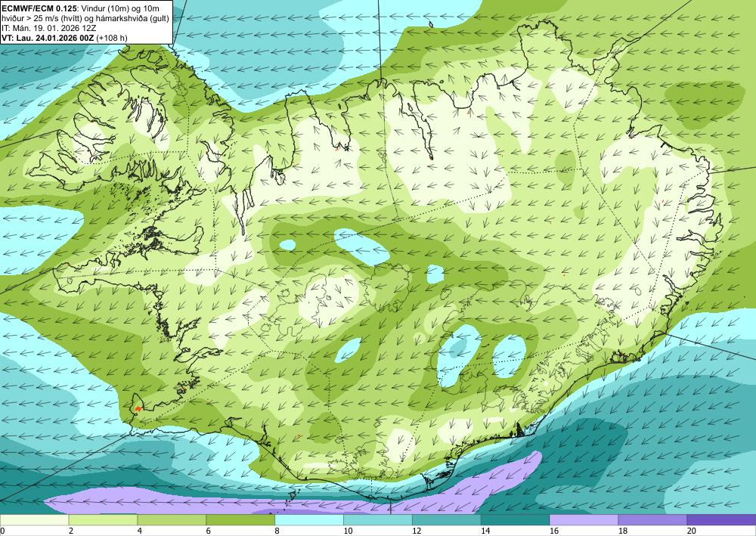Image resolution: width=756 pixels, height=536 pixels.
Task: Choose the 6–8 m/s darker green legend swatch
Action: (240, 520)
